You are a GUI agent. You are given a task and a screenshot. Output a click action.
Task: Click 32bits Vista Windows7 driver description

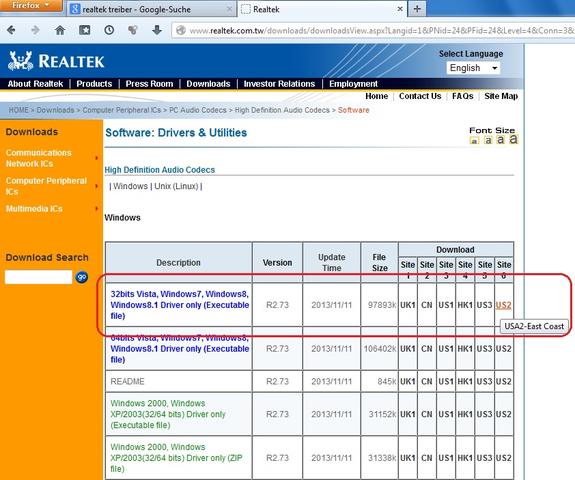point(180,305)
